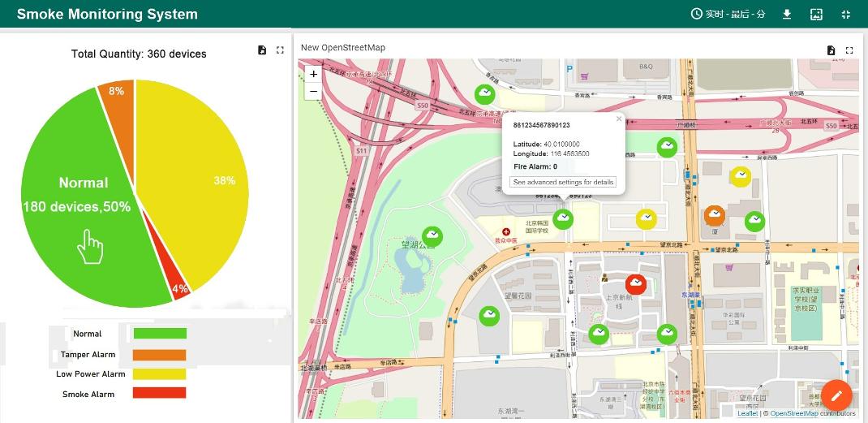Zoom out on the map
The image size is (868, 423).
tap(313, 92)
